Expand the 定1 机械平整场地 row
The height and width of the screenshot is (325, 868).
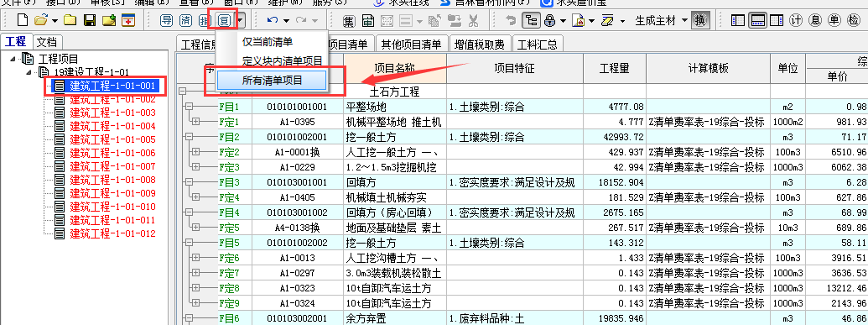coord(196,122)
